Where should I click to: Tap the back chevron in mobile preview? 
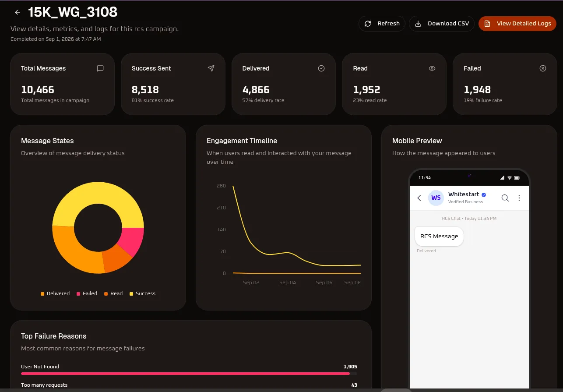[419, 198]
